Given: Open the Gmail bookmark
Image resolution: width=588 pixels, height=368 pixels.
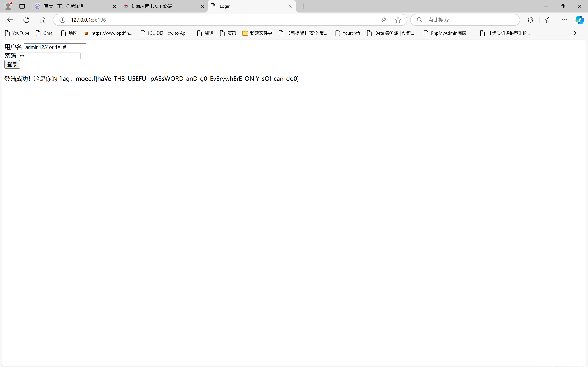Looking at the screenshot, I should click(x=45, y=33).
